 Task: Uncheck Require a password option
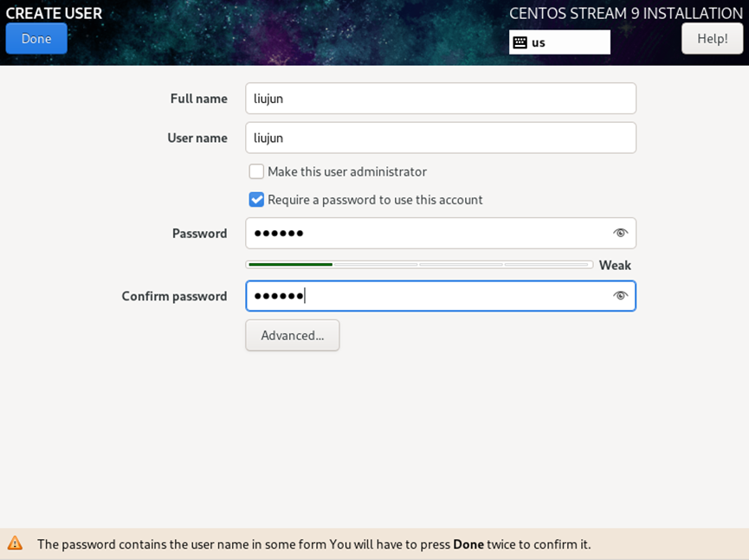point(256,200)
